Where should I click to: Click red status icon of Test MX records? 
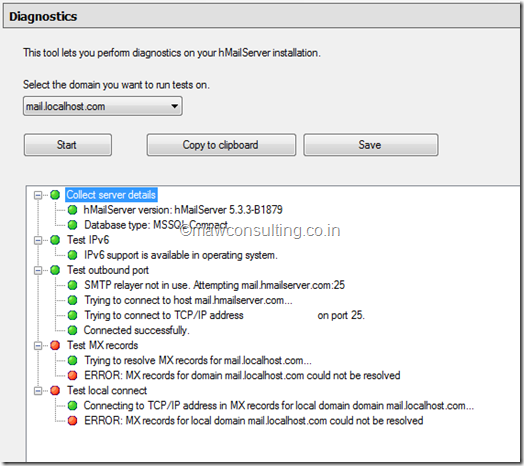tap(55, 345)
